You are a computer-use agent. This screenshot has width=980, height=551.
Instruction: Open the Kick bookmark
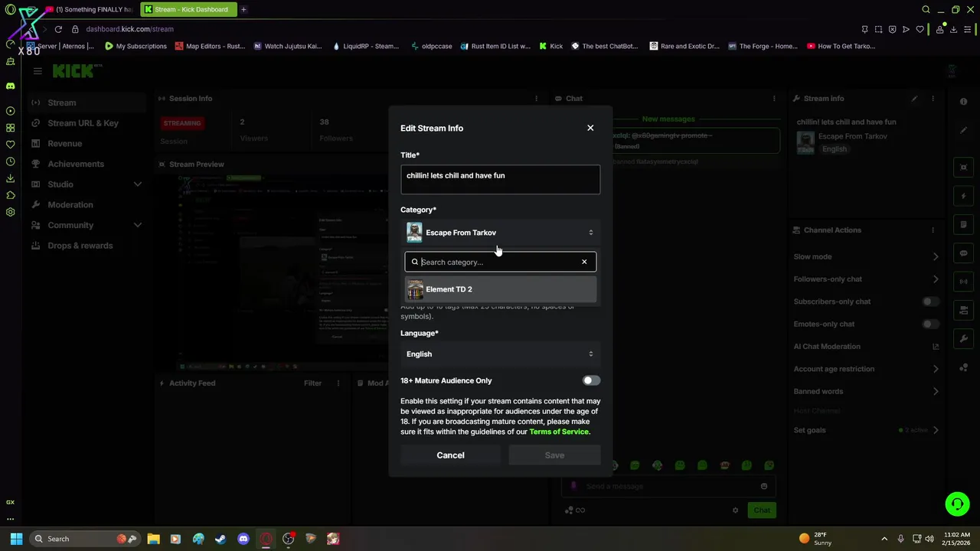[550, 46]
